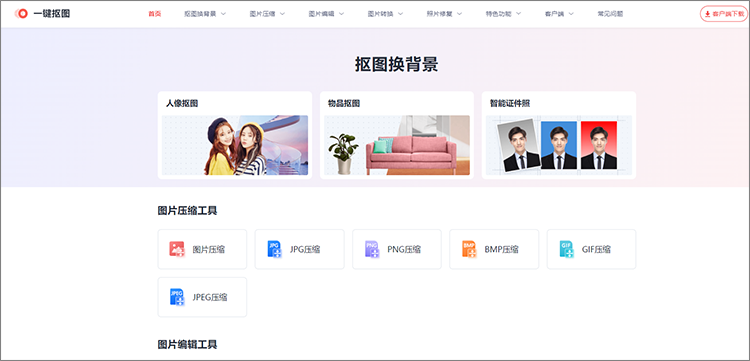
Task: Open the 人像抠图 two-girls thumbnail
Action: tap(235, 145)
